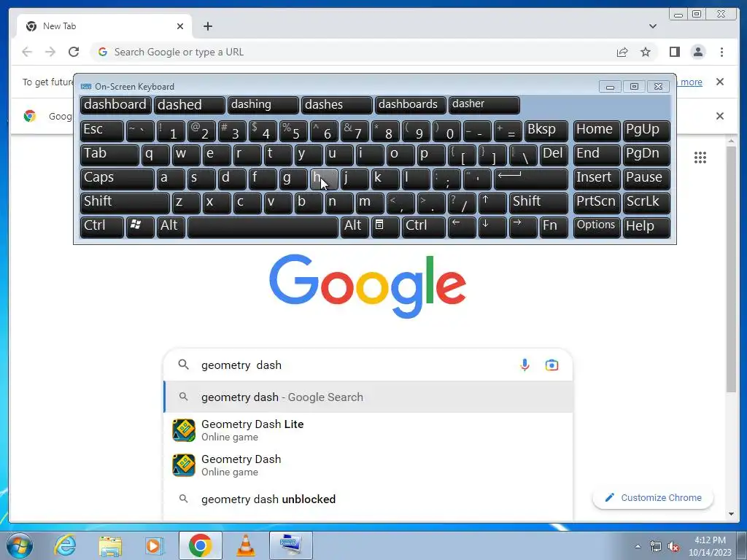The width and height of the screenshot is (747, 560).
Task: Click the Chrome reload page icon
Action: (x=74, y=52)
